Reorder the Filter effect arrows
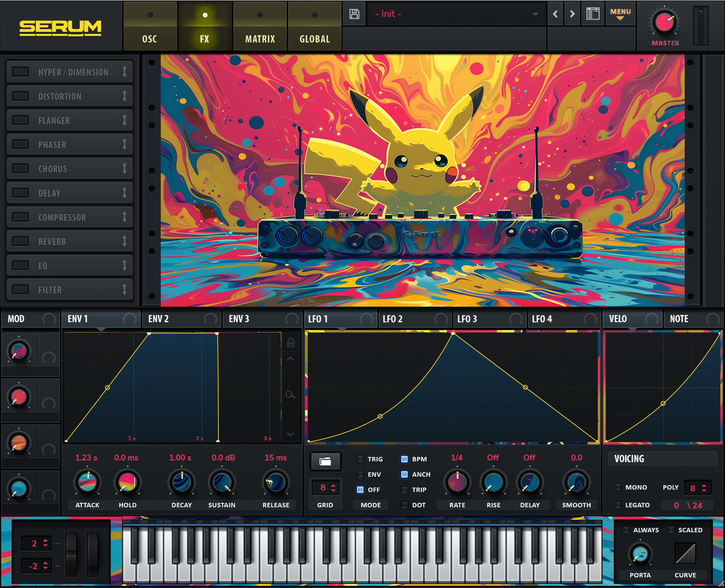725x588 pixels. pos(124,289)
